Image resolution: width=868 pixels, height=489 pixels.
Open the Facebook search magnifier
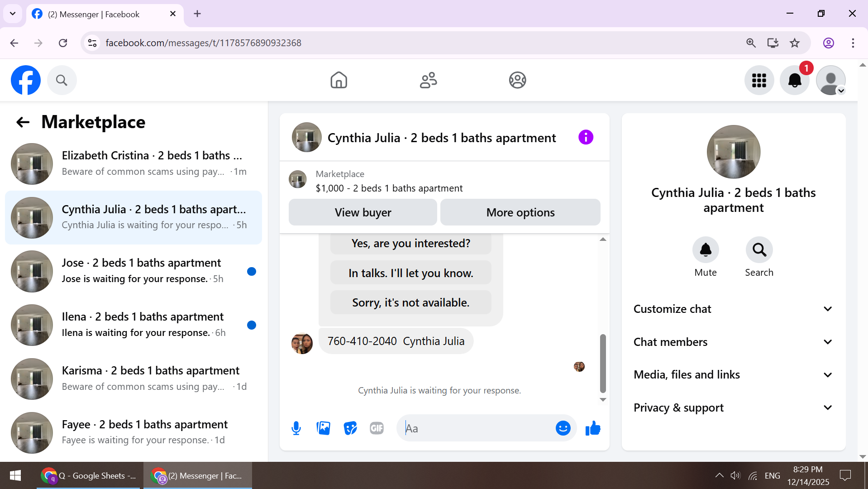tap(62, 80)
